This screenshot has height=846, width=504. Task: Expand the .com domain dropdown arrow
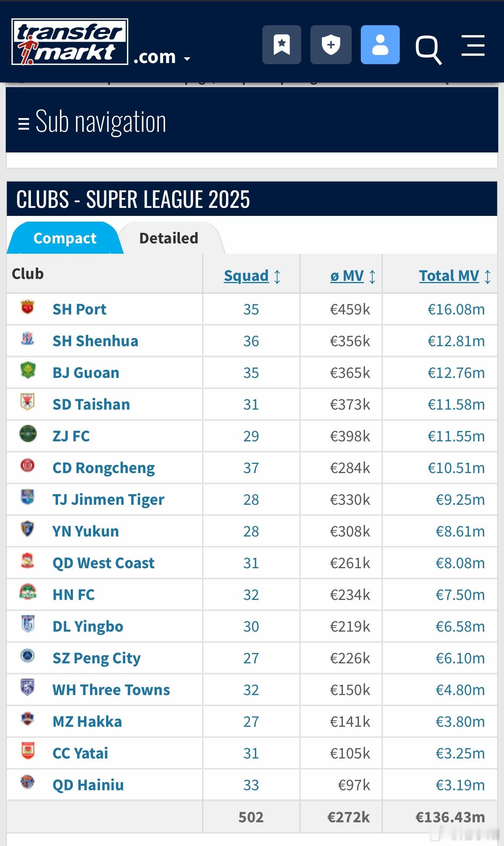(x=187, y=59)
